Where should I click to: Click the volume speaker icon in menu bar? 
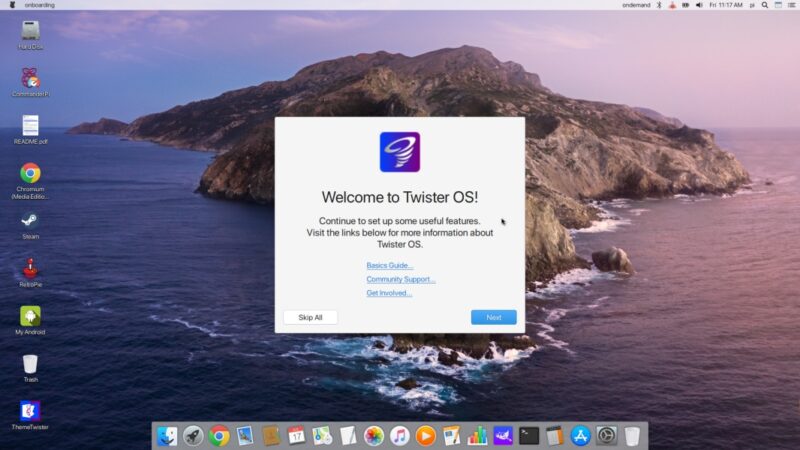(699, 5)
